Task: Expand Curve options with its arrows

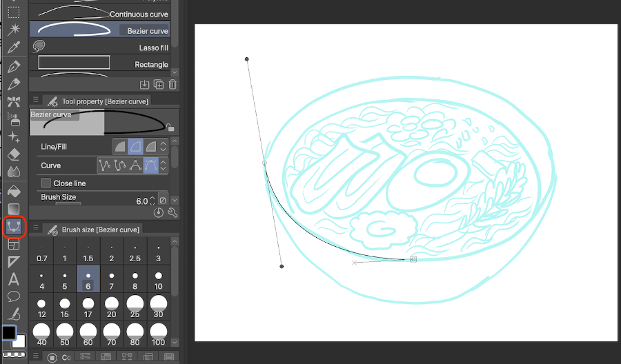Action: point(163,165)
